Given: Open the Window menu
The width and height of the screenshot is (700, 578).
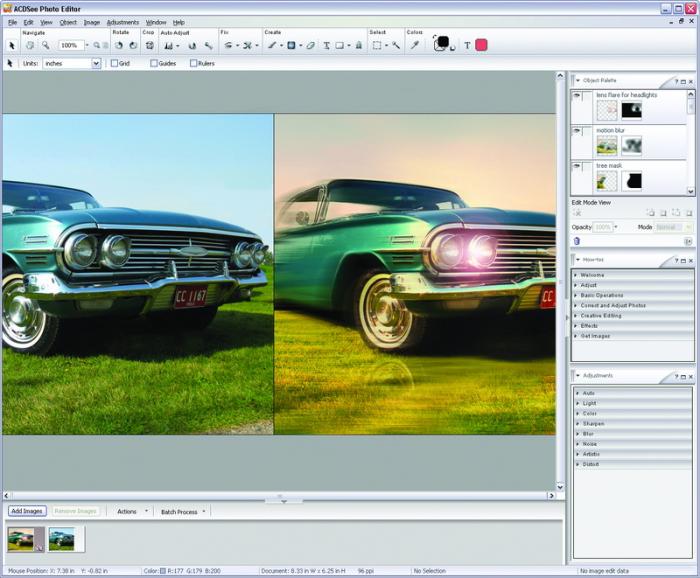Looking at the screenshot, I should point(156,22).
